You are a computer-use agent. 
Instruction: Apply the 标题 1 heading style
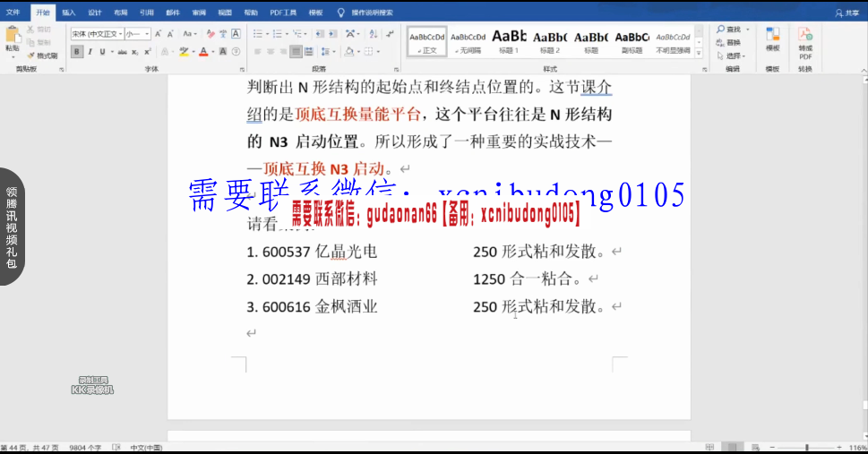pos(509,41)
